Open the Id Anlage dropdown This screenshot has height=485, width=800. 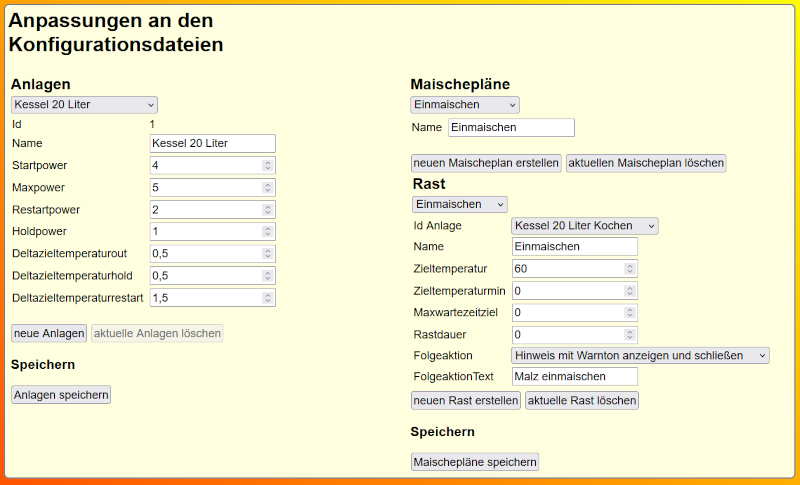pos(584,226)
